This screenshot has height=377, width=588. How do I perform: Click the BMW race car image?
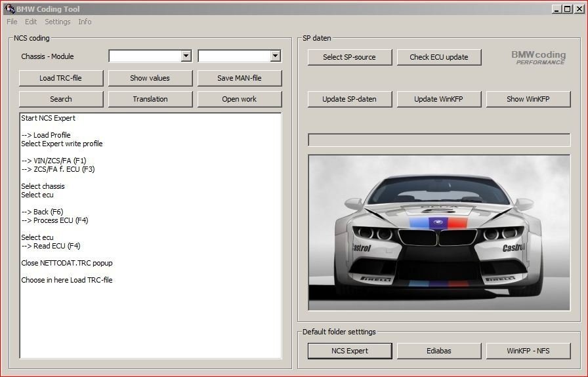(438, 233)
